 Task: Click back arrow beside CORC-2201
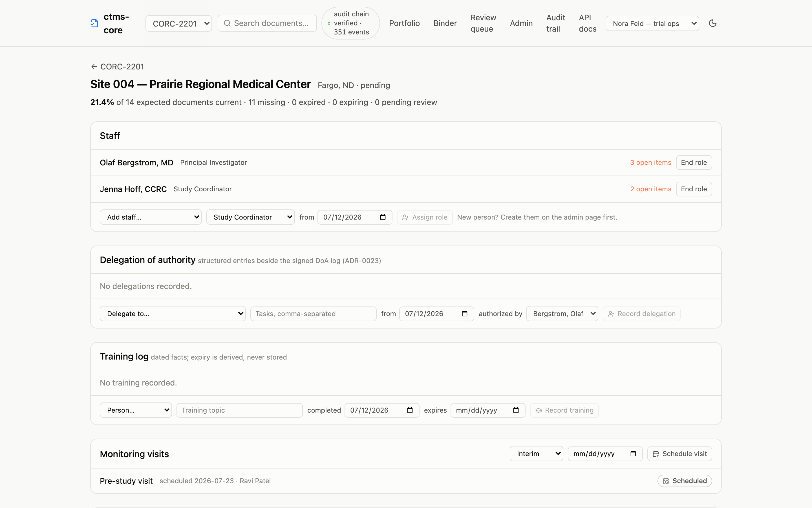tap(94, 67)
